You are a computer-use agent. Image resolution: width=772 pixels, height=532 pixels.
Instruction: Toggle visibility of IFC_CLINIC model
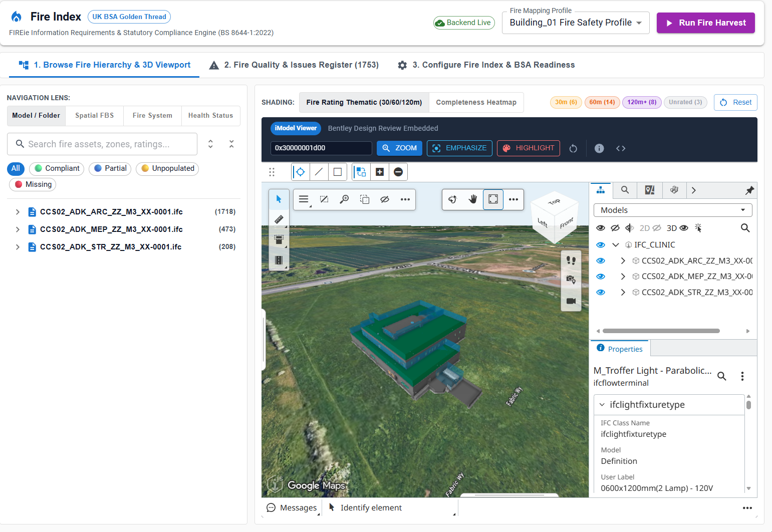click(x=601, y=245)
